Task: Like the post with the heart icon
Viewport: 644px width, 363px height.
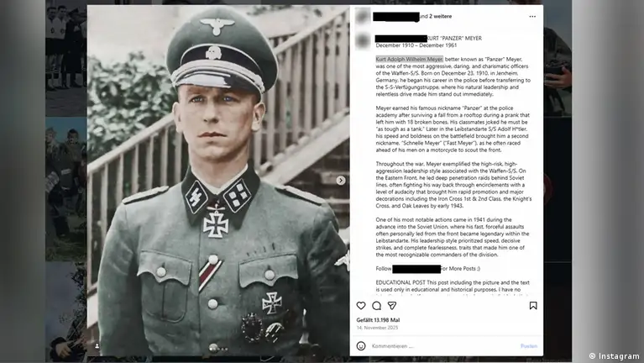Action: [x=361, y=306]
